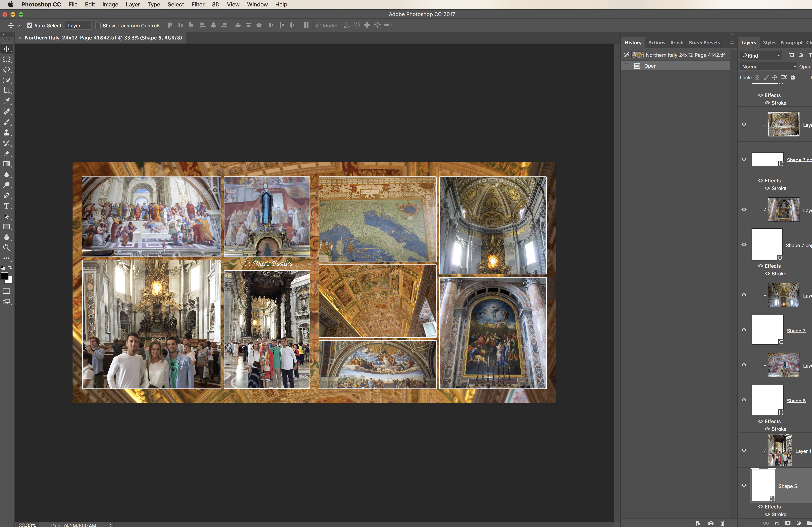Hide the Shape 6 layer
812x527 pixels.
coord(744,400)
